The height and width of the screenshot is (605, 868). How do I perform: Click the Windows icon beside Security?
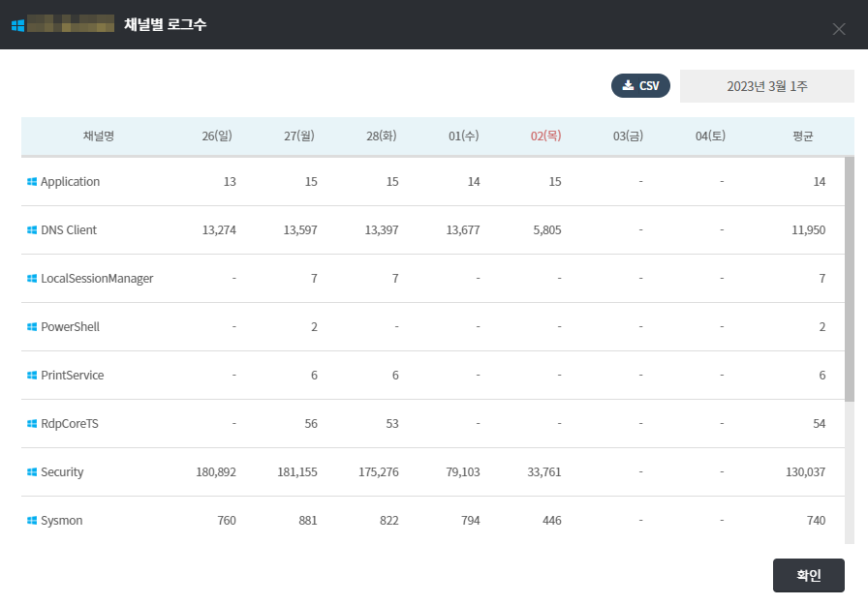click(32, 472)
